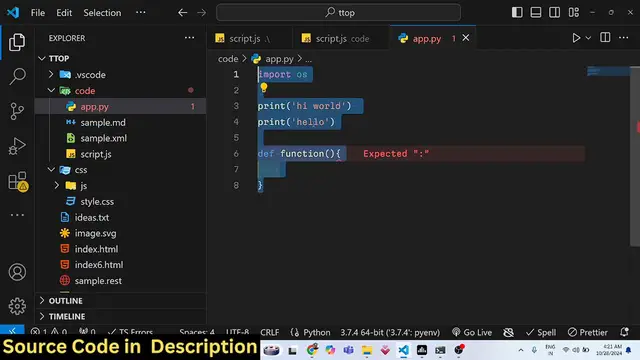Expand the .vscode folder
The width and height of the screenshot is (640, 360).
51,74
